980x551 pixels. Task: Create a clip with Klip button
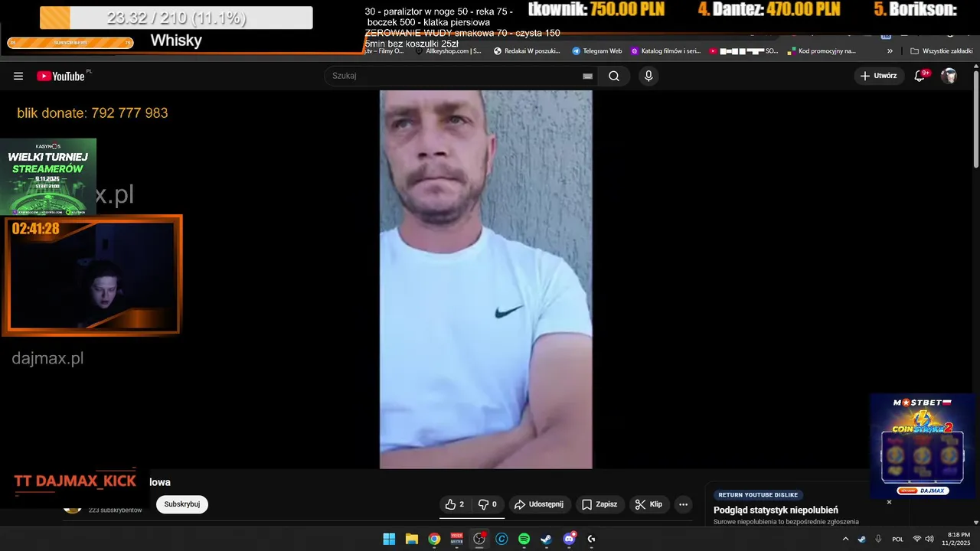click(x=649, y=504)
